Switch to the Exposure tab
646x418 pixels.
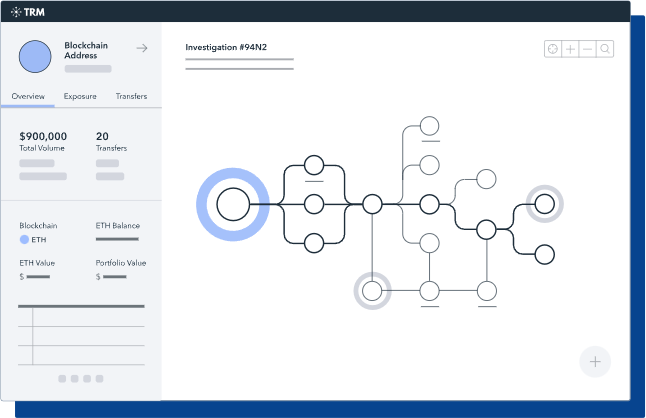(x=80, y=96)
